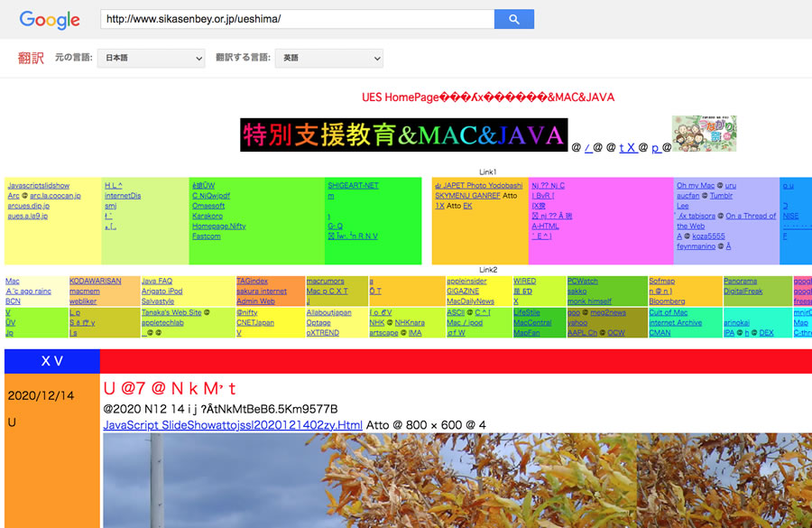Click the GIGAZINE link
The height and width of the screenshot is (528, 812).
point(463,292)
